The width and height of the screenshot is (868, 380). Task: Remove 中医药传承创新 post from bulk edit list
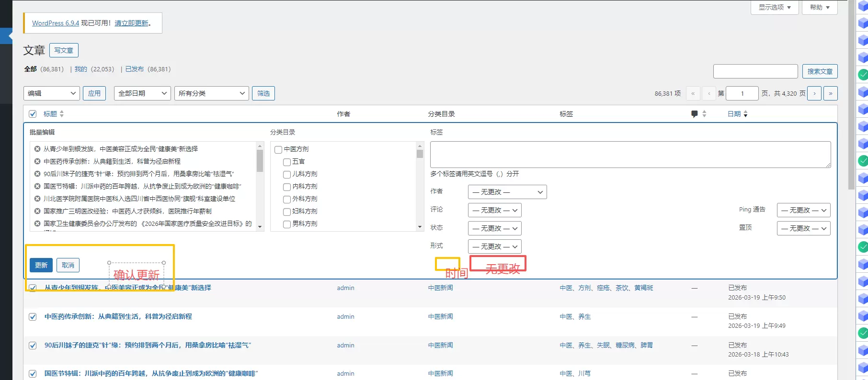click(37, 161)
